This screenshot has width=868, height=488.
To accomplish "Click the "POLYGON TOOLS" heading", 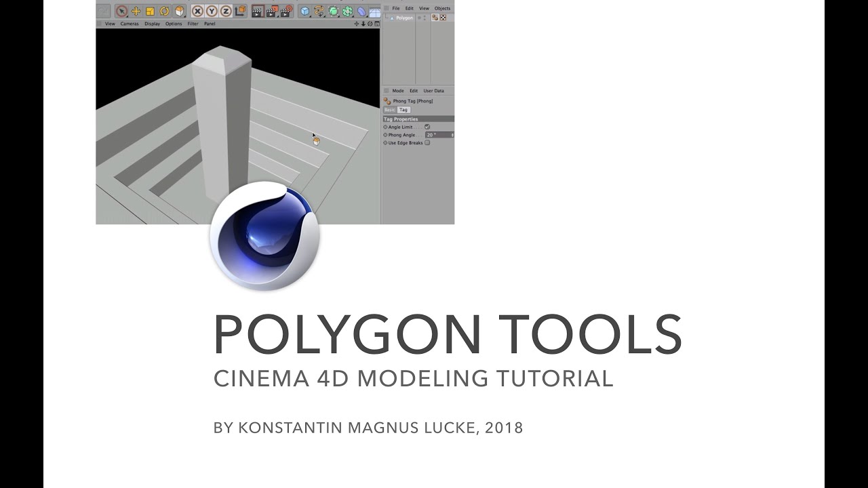I will [448, 335].
